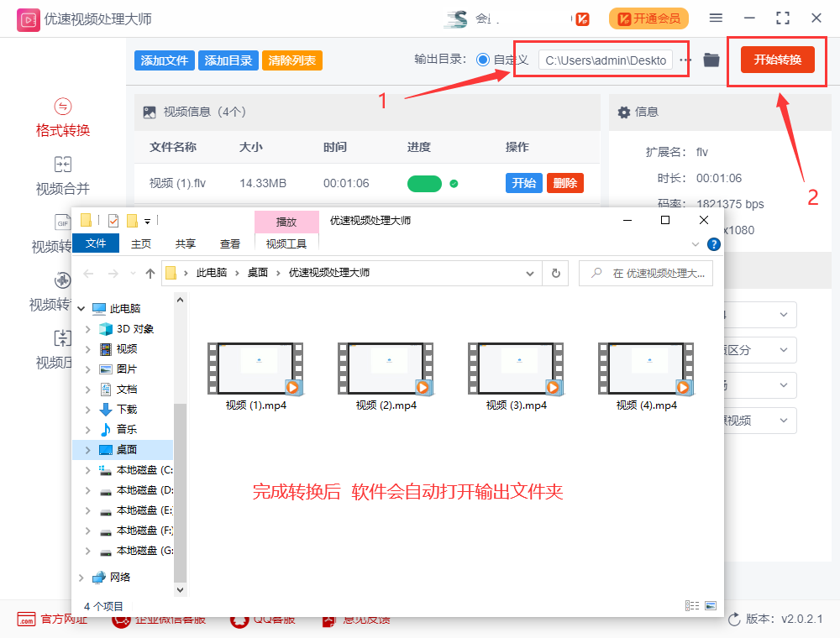Click the Explorer forward arrow

(113, 274)
